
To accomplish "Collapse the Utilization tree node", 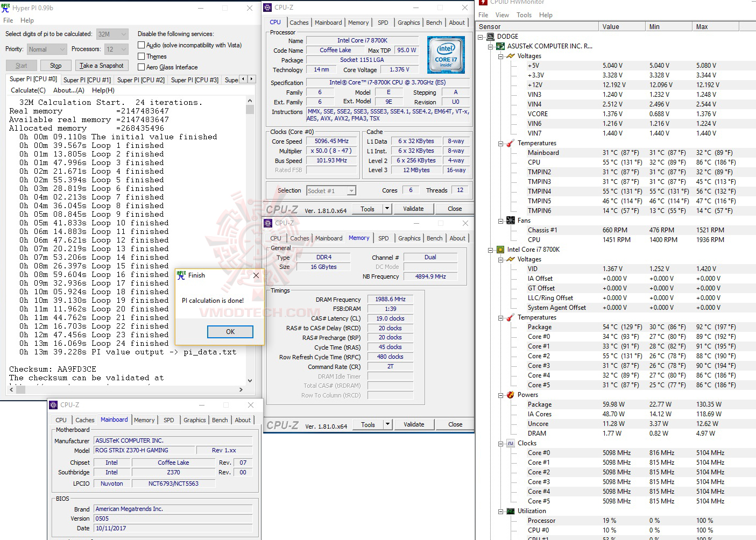I will [501, 511].
